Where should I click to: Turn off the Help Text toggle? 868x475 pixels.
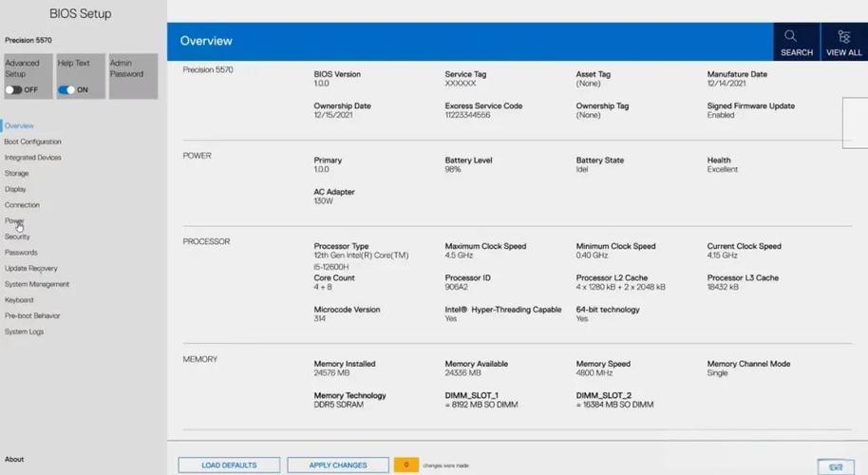(66, 90)
